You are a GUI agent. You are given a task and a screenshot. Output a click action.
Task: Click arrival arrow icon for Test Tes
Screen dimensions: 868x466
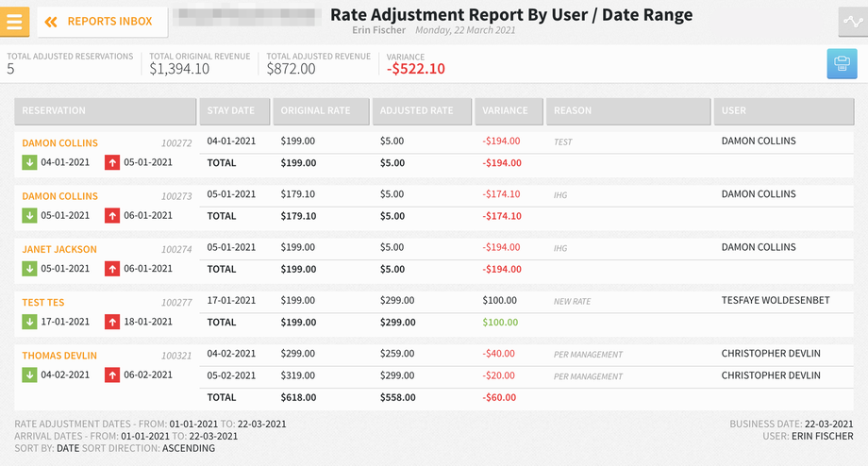(29, 322)
